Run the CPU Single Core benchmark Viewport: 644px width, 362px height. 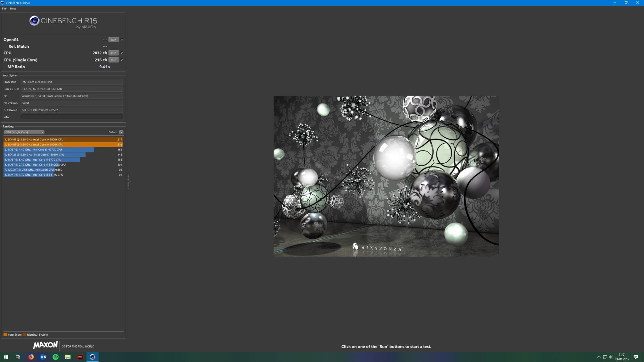tap(114, 60)
